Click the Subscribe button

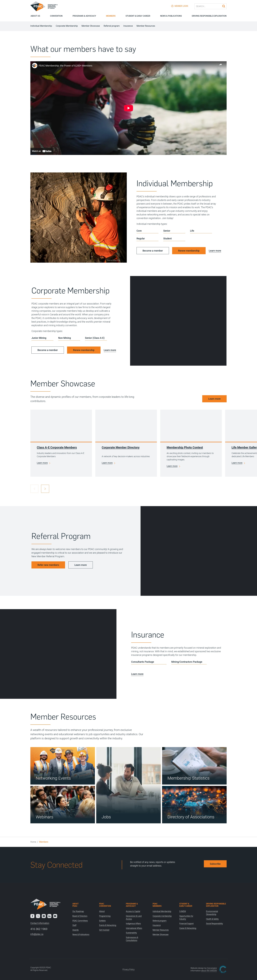(215, 864)
